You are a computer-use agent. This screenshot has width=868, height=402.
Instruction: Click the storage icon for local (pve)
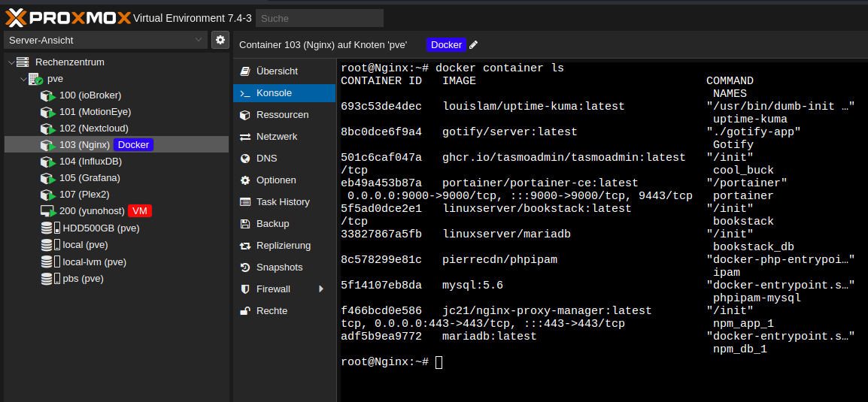[x=50, y=244]
